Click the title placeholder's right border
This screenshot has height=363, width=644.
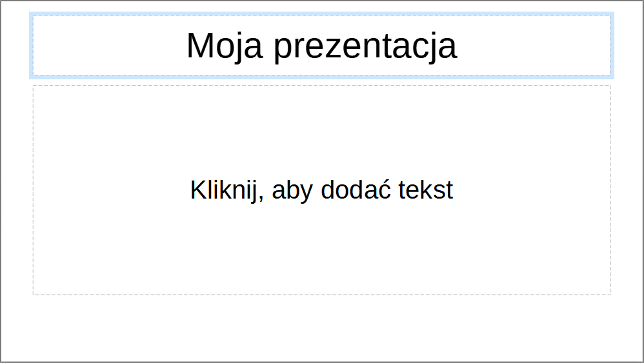coord(611,46)
